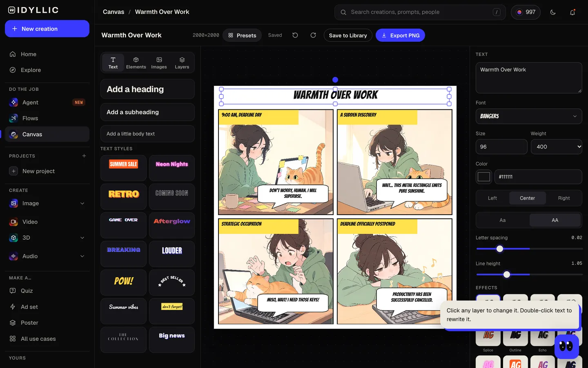The width and height of the screenshot is (588, 368).
Task: Switch to the Elements tab
Action: [136, 63]
